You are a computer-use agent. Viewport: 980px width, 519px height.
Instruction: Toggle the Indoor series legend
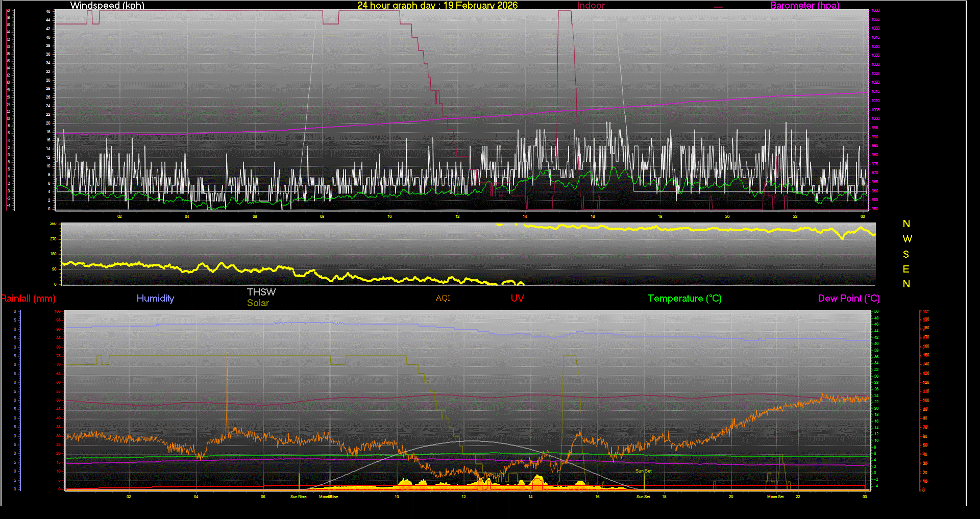point(591,6)
